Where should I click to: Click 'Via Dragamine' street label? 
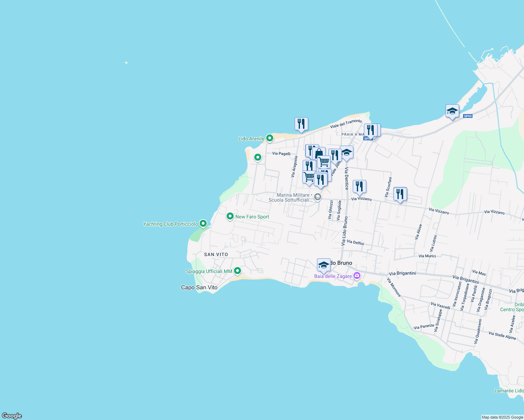(481, 300)
